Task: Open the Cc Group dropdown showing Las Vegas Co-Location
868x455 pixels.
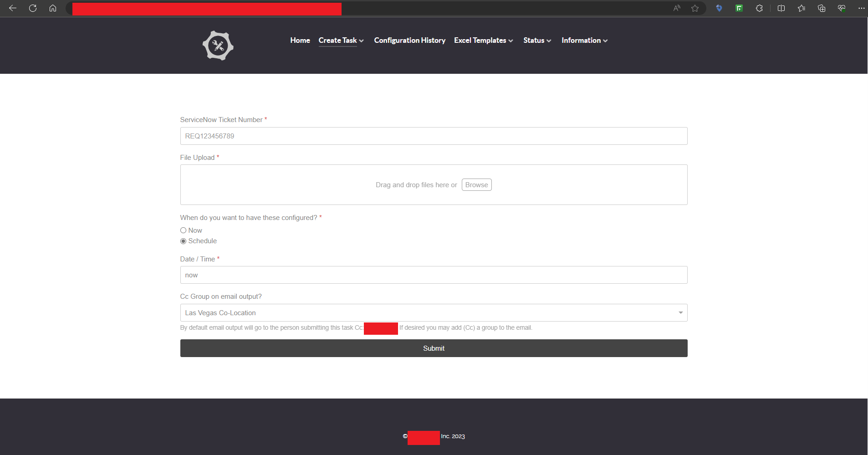Action: click(434, 313)
